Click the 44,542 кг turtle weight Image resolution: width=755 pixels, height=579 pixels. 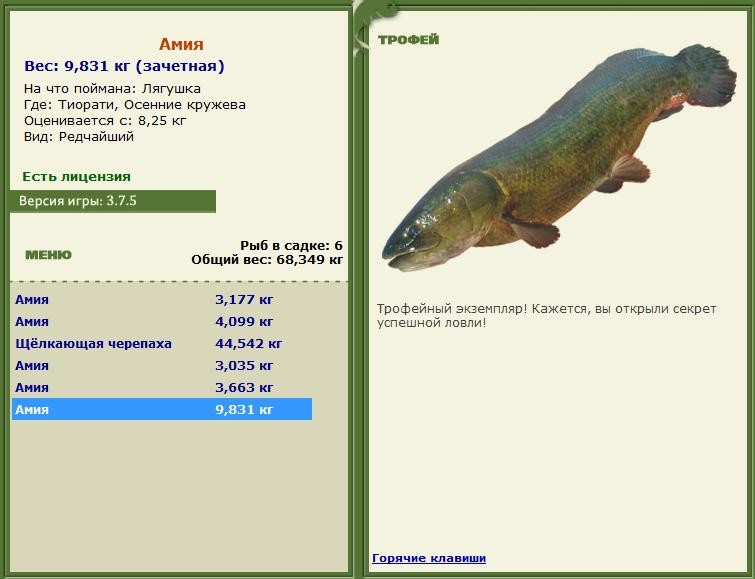(248, 344)
